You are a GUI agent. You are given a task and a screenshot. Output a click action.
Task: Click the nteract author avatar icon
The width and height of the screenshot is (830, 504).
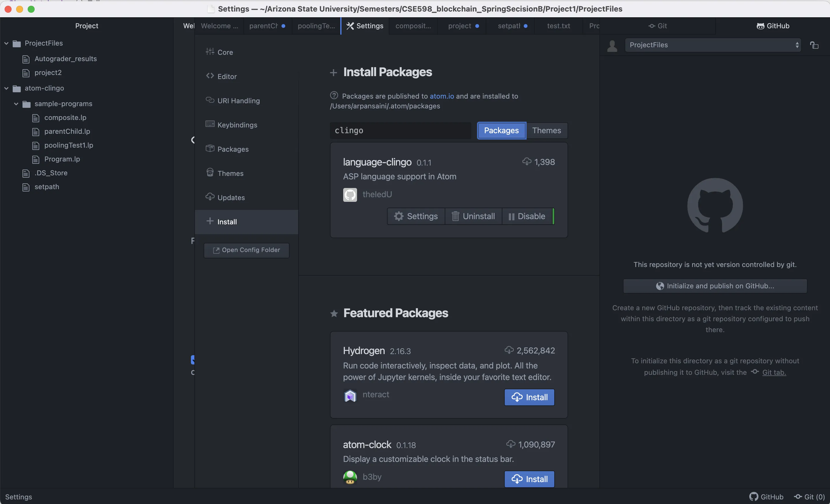tap(350, 395)
